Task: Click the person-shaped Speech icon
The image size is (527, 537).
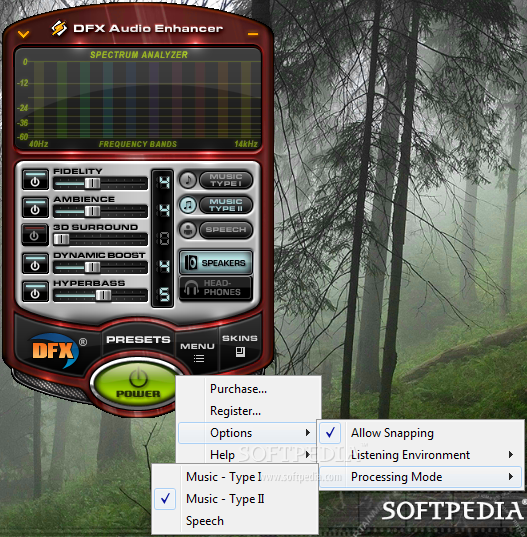Action: point(188,230)
